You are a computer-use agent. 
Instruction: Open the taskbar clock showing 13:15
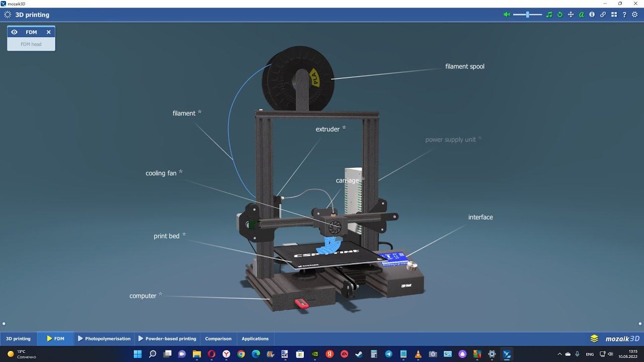[628, 354]
